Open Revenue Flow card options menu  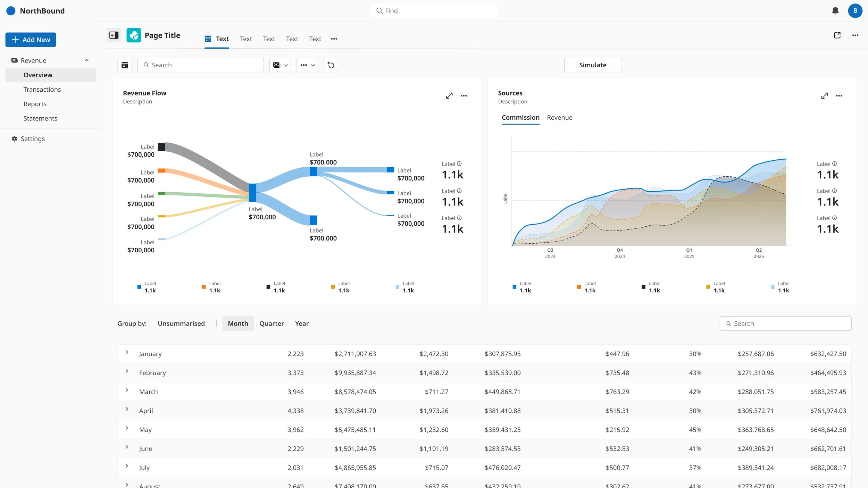tap(464, 96)
